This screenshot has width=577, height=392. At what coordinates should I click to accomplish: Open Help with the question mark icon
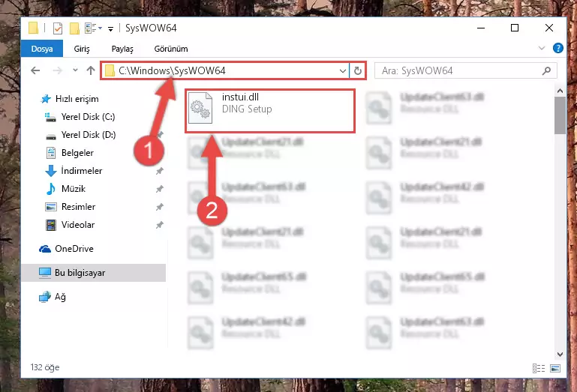[557, 48]
